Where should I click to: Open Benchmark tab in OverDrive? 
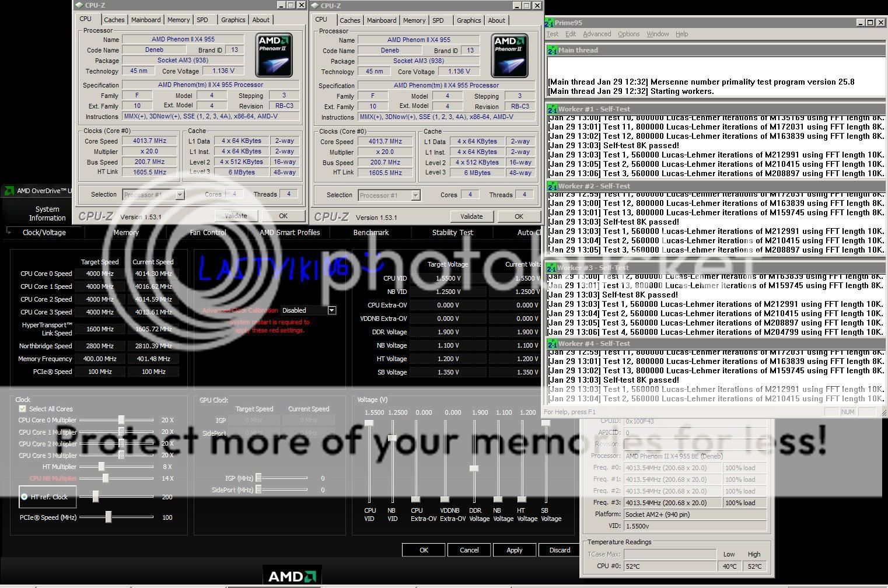(x=371, y=232)
